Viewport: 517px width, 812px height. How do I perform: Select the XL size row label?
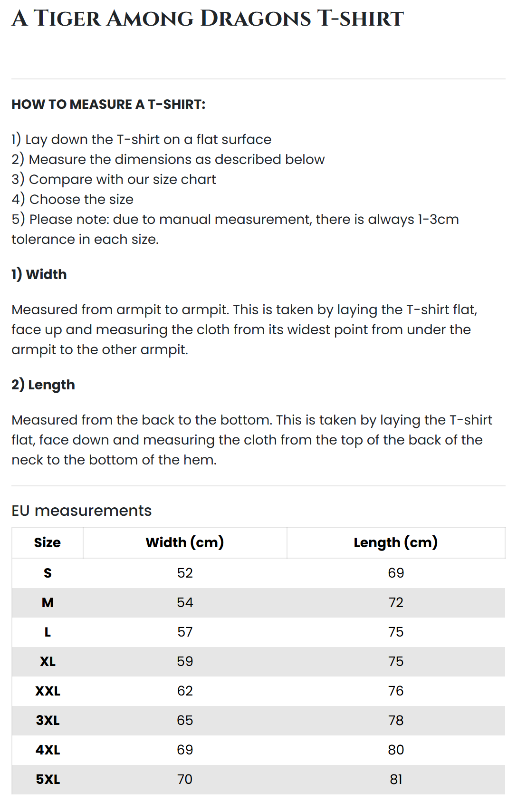point(48,661)
